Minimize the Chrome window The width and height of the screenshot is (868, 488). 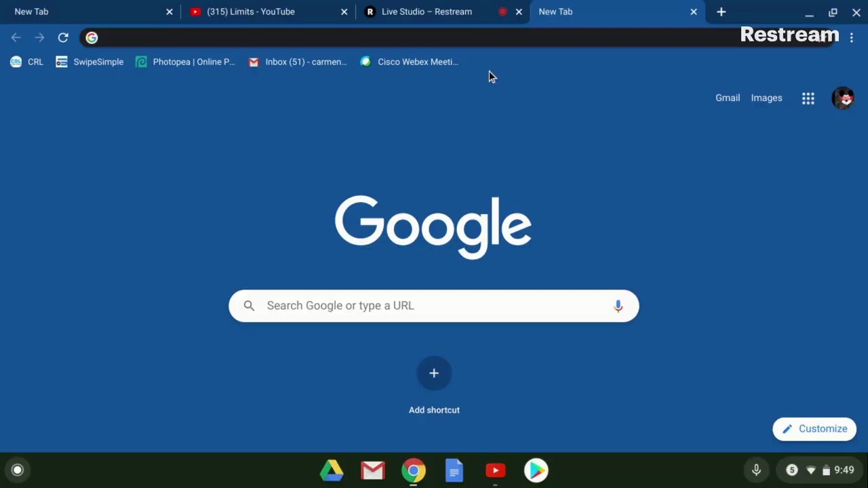pos(809,13)
